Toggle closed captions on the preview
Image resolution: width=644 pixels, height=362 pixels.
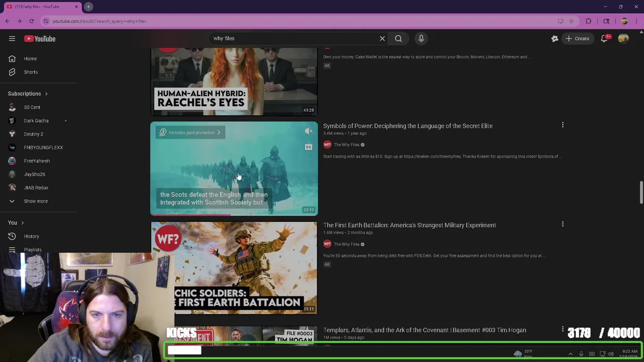[x=308, y=147]
